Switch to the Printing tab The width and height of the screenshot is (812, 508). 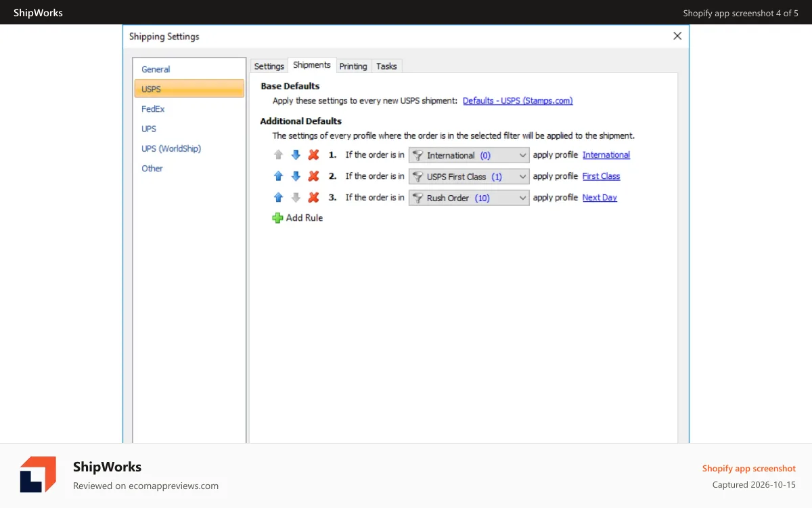click(353, 66)
